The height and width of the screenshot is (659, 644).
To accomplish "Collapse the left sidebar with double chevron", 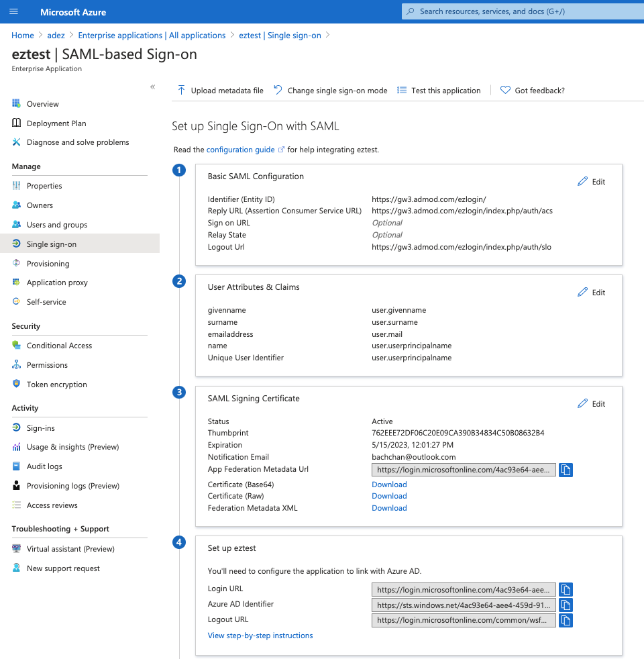I will point(152,87).
